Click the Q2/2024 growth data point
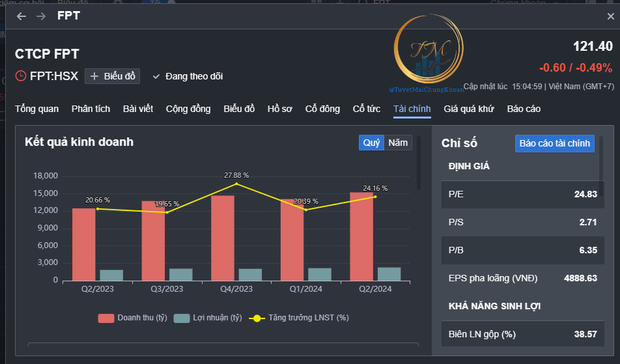The height and width of the screenshot is (364, 620). tap(375, 197)
